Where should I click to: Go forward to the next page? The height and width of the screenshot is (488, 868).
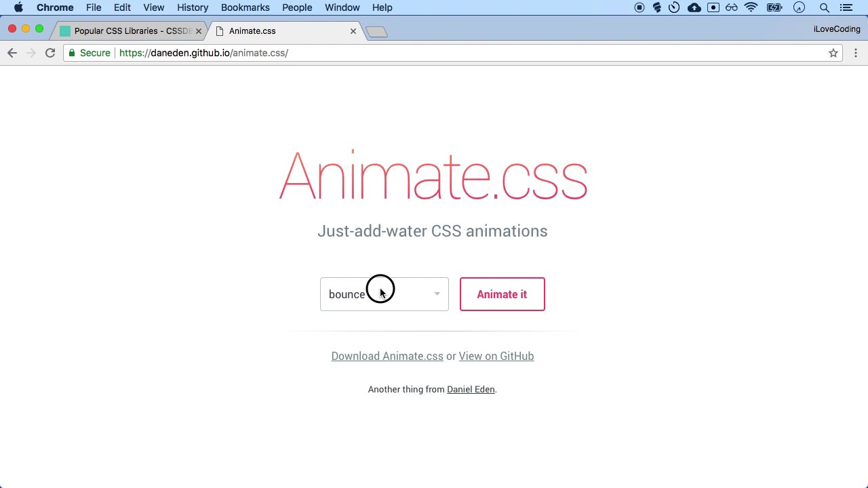(x=31, y=53)
